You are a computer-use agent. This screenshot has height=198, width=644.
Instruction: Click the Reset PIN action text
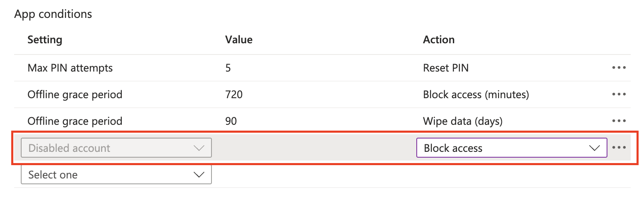point(445,68)
